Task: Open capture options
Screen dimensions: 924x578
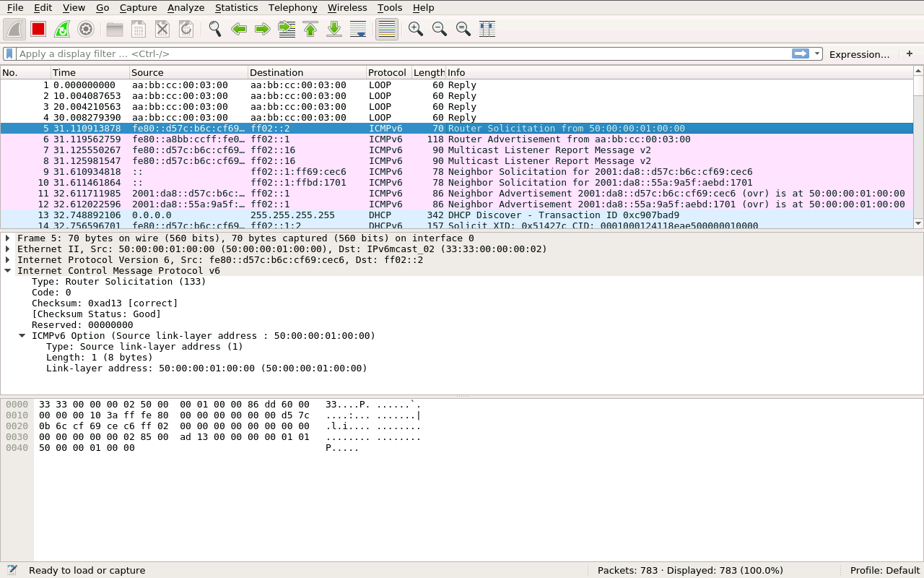Action: point(86,29)
